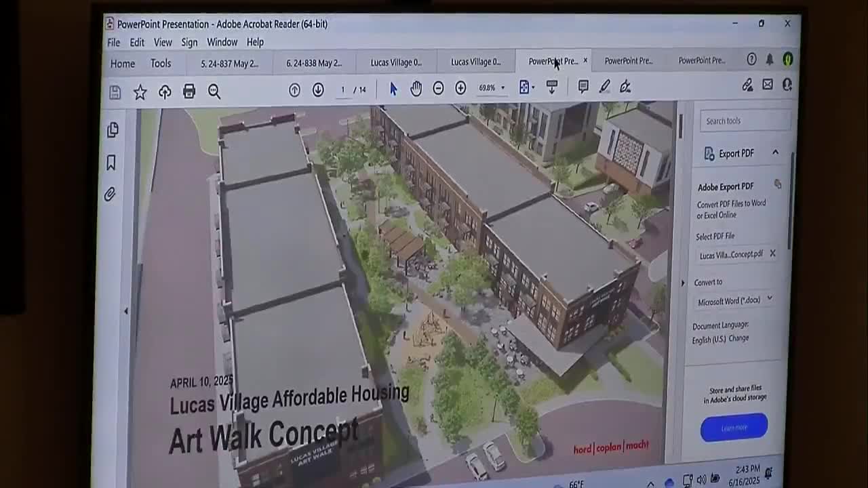Collapse the Export PDF section
The height and width of the screenshot is (488, 868).
[775, 152]
